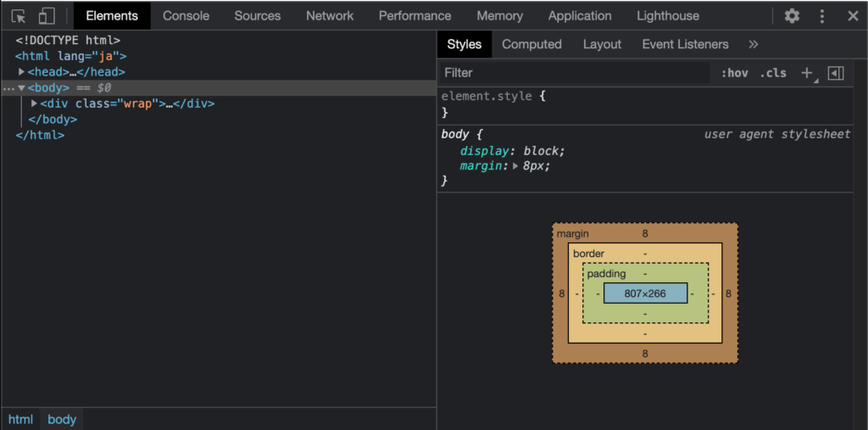Switch to the Performance tab
The height and width of the screenshot is (430, 868).
(x=415, y=16)
